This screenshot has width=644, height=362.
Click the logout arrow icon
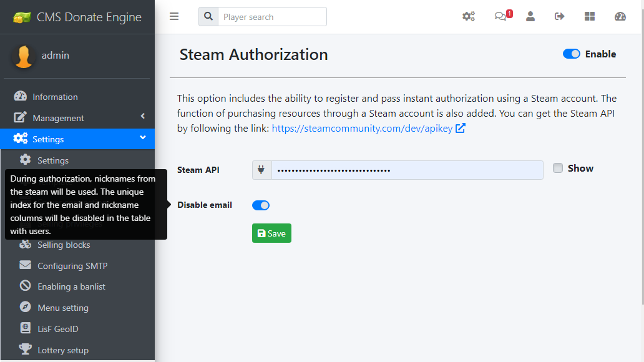point(560,17)
